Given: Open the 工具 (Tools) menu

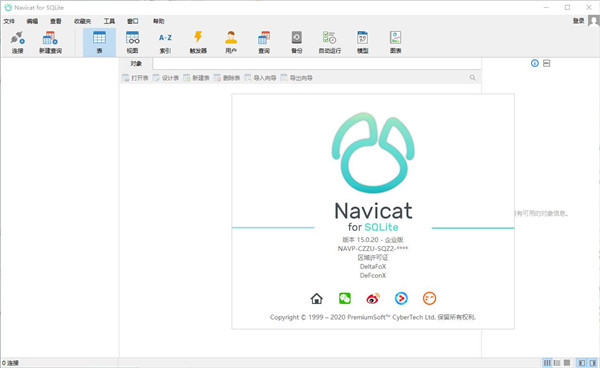Looking at the screenshot, I should click(x=109, y=21).
